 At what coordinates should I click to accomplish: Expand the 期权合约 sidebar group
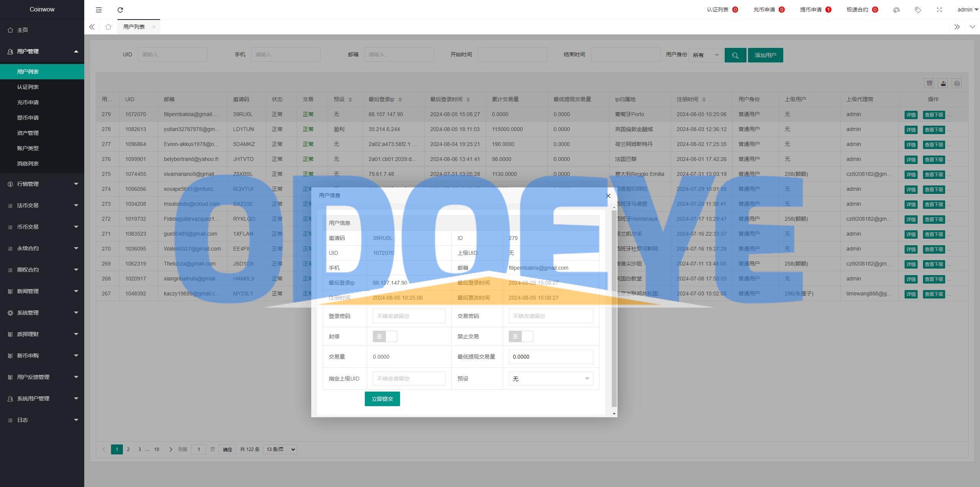[x=42, y=270]
